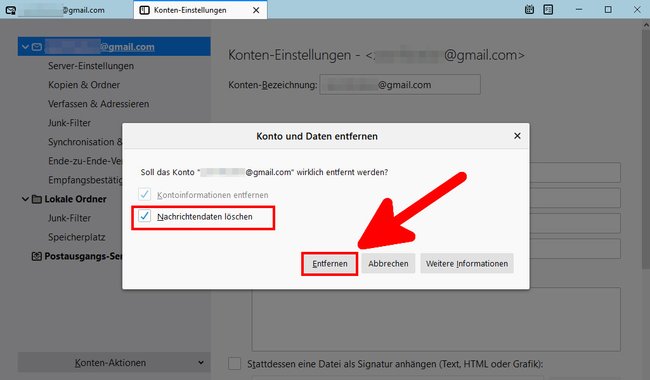Image resolution: width=650 pixels, height=380 pixels.
Task: Click Weitere Informationen button
Action: (x=467, y=264)
